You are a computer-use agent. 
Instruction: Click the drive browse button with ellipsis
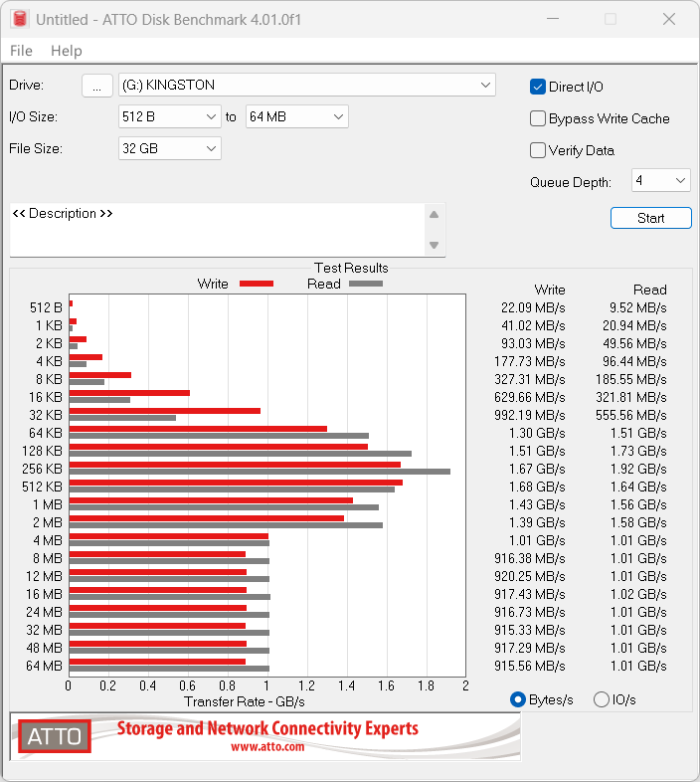click(x=96, y=86)
